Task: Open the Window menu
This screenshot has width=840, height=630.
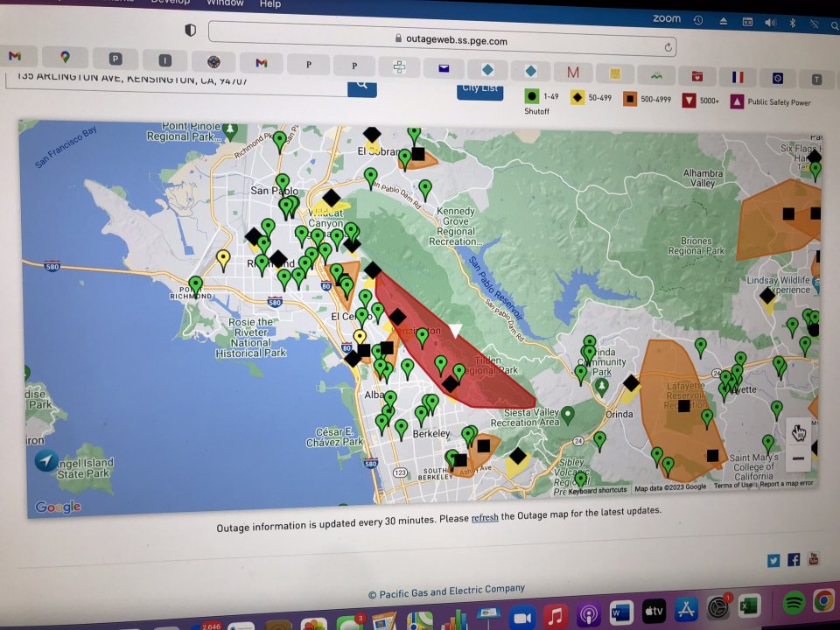Action: 225,3
